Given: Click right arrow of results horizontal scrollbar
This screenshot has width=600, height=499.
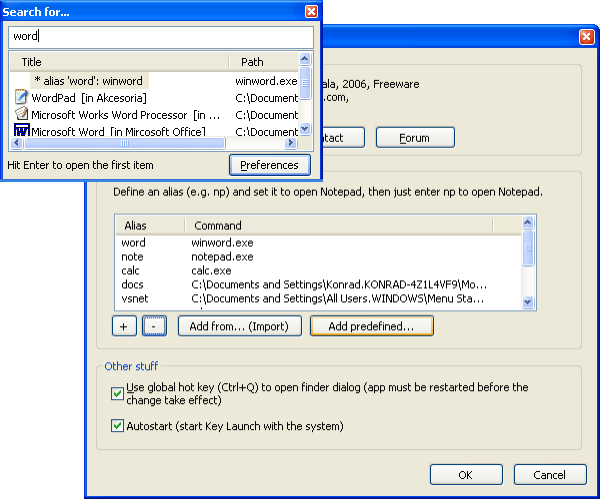Looking at the screenshot, I should pyautogui.click(x=290, y=143).
